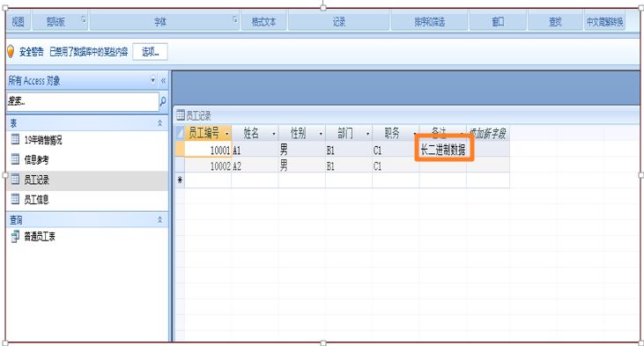The height and width of the screenshot is (346, 644).
Task: Click the 排序和筛选 ribbon group
Action: [430, 22]
